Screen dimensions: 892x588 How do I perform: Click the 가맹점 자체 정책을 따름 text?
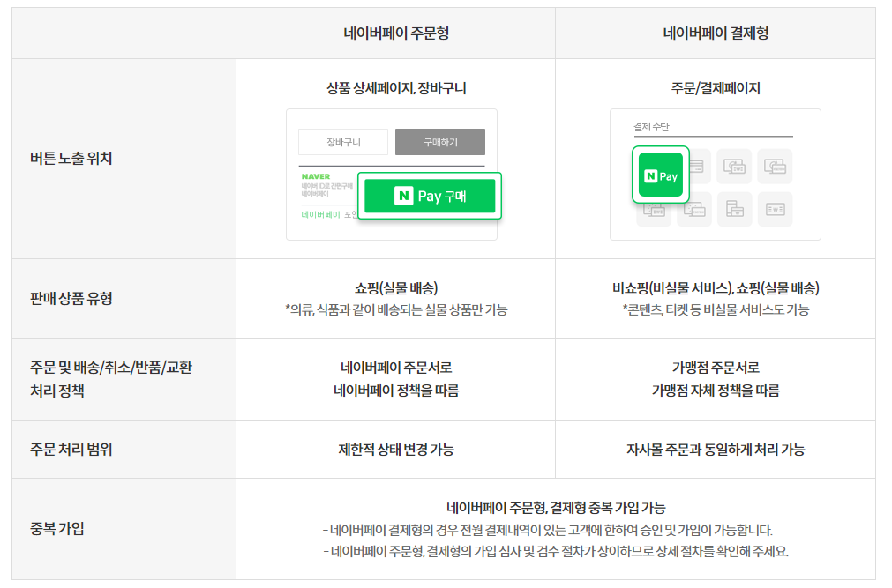pyautogui.click(x=716, y=391)
